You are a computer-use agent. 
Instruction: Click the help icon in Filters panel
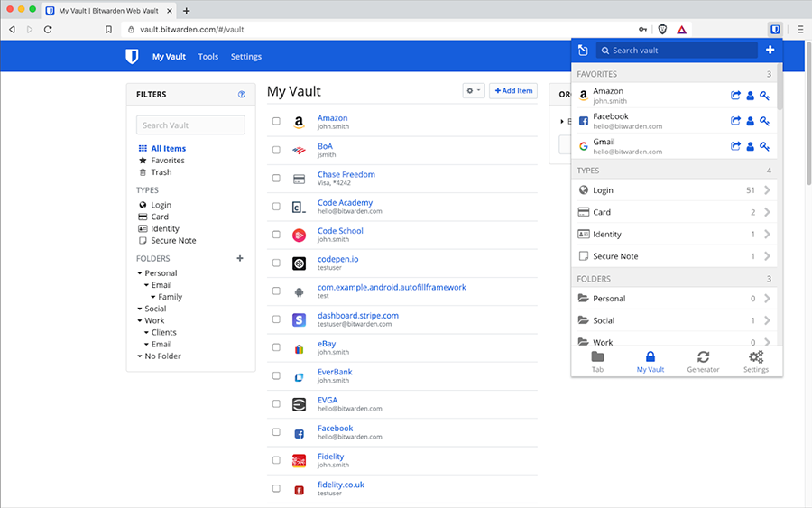click(241, 94)
